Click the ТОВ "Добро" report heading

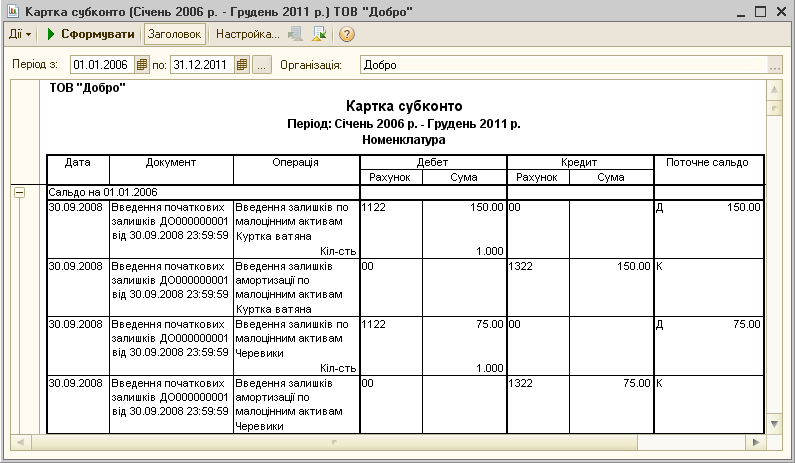(x=87, y=88)
